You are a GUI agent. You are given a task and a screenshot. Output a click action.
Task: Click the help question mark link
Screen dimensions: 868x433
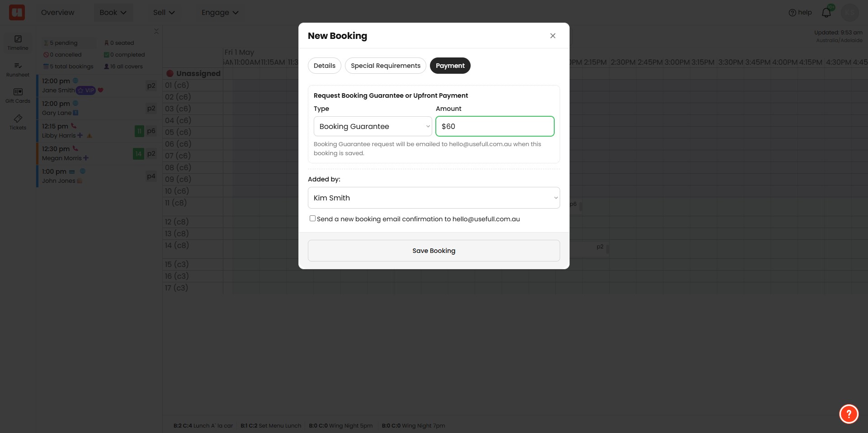pos(800,12)
